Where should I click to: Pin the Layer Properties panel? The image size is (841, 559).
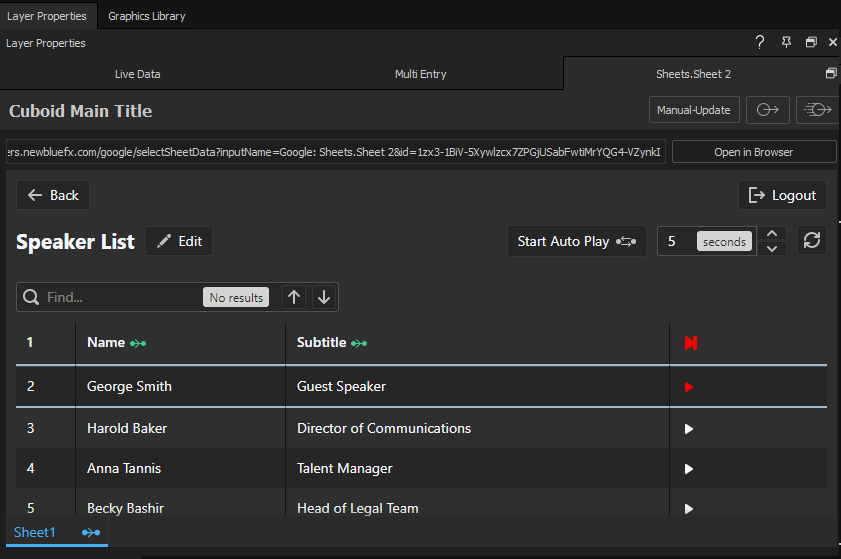click(x=786, y=42)
